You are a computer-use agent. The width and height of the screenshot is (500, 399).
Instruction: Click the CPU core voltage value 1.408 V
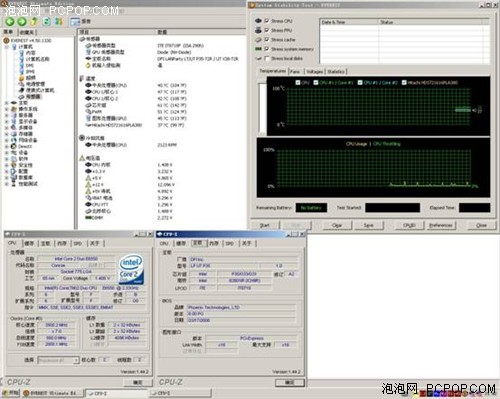[165, 165]
